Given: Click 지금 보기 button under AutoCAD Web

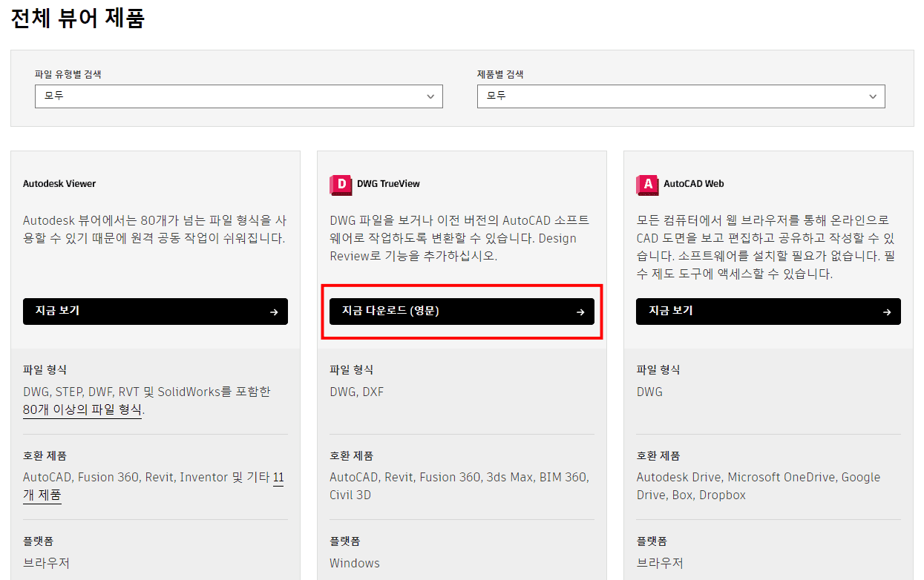Looking at the screenshot, I should coord(768,312).
